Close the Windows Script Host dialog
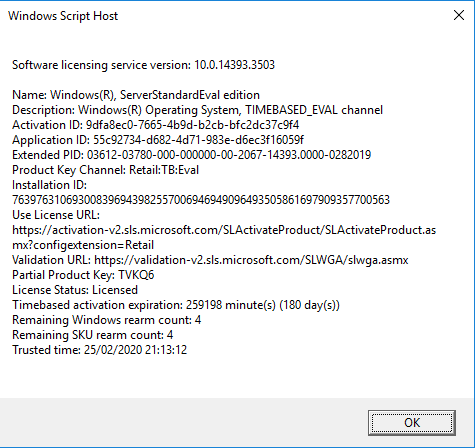This screenshot has width=475, height=448. pyautogui.click(x=459, y=15)
